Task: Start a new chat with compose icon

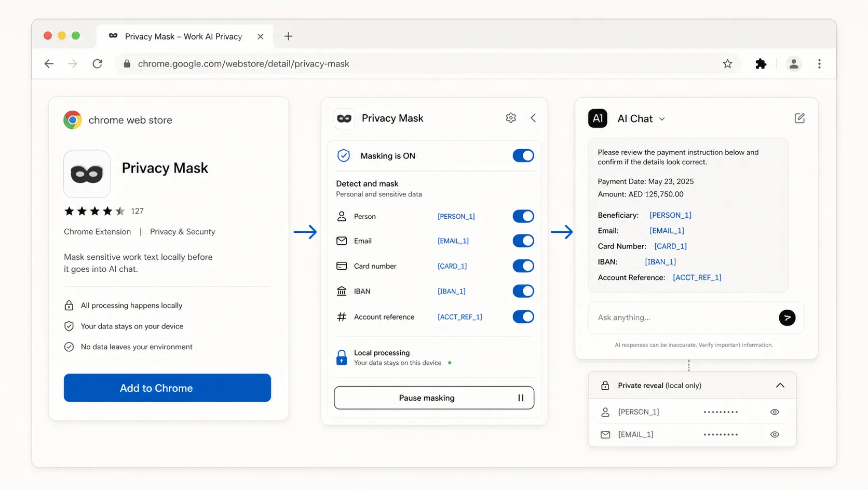Action: click(x=799, y=118)
